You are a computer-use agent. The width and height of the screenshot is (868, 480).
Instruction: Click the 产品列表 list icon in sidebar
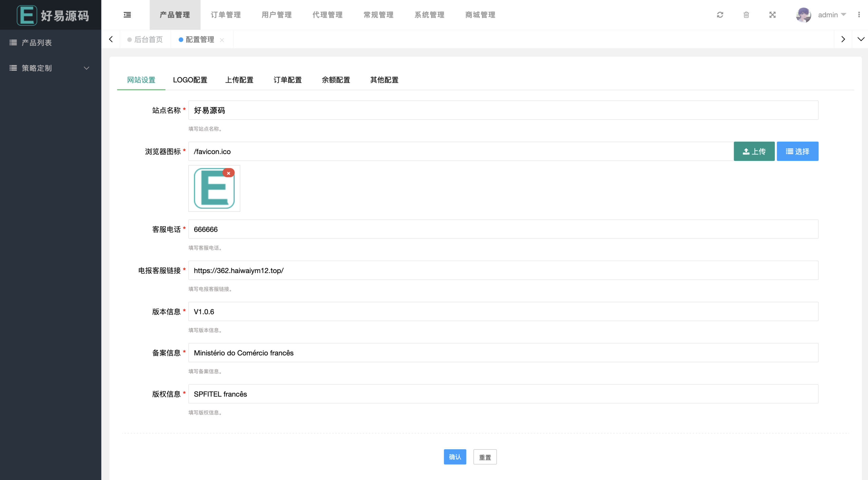click(x=13, y=42)
